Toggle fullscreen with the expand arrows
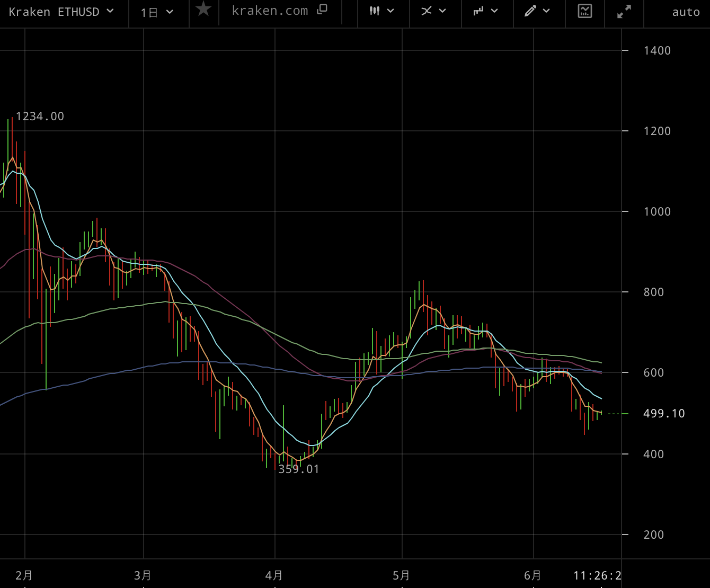This screenshot has height=588, width=710. pyautogui.click(x=625, y=11)
